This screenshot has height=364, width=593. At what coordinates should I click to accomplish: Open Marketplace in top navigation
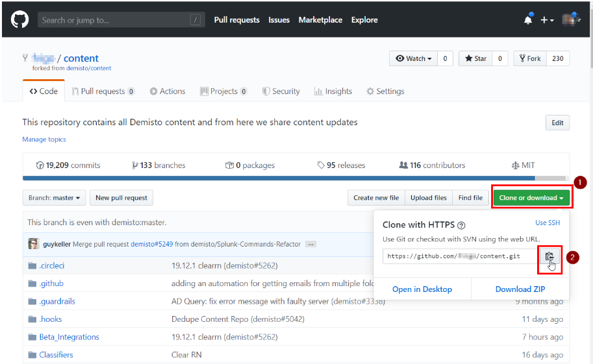320,20
